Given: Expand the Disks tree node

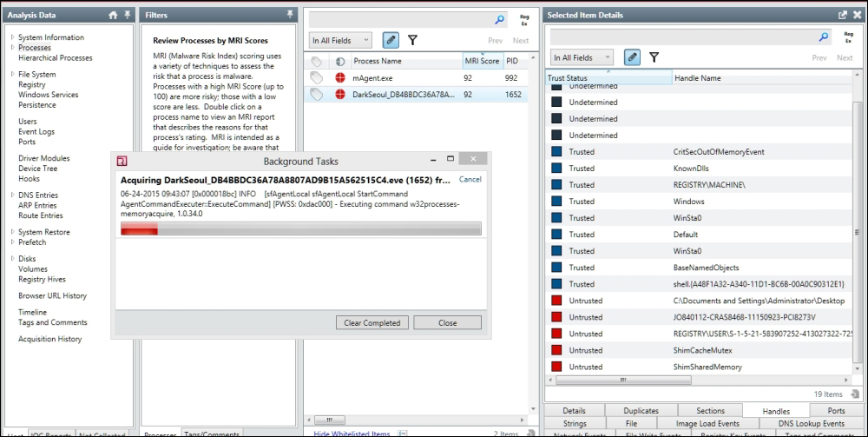Looking at the screenshot, I should click(13, 259).
